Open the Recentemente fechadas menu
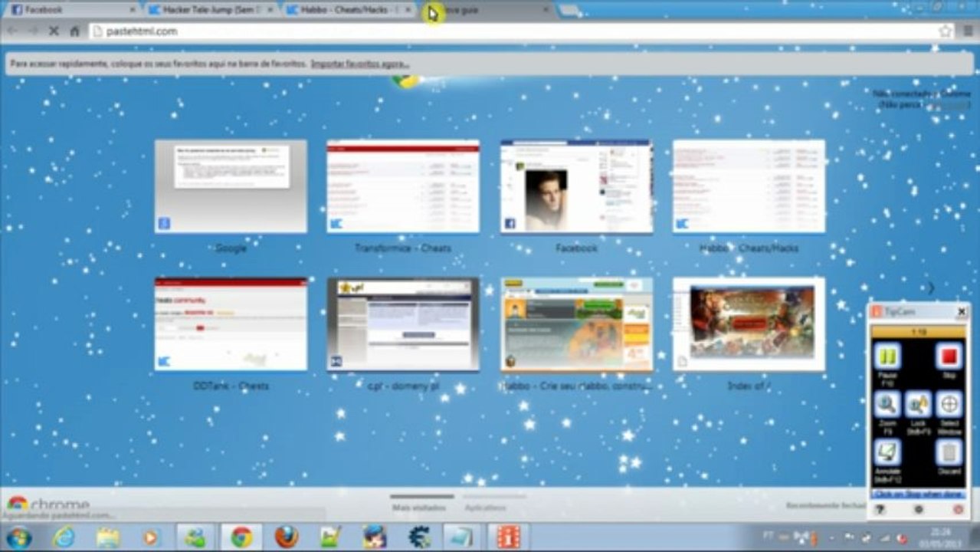The height and width of the screenshot is (552, 980). coord(826,506)
